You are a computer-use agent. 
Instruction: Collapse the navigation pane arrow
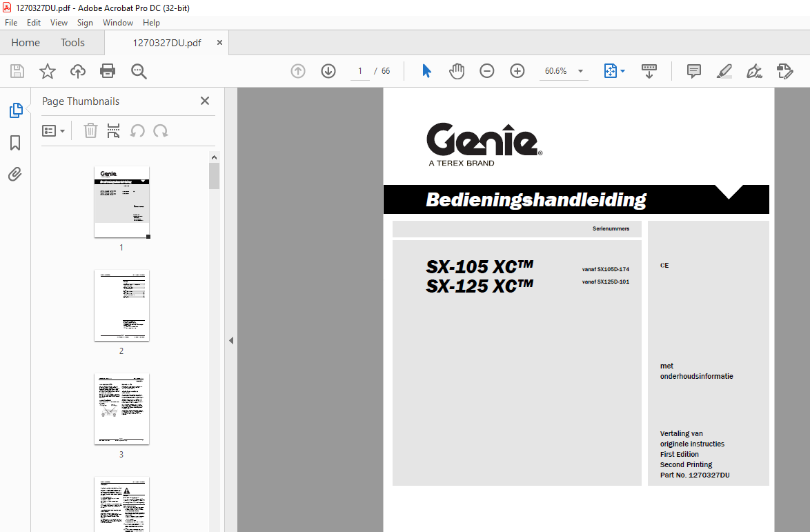(x=231, y=340)
